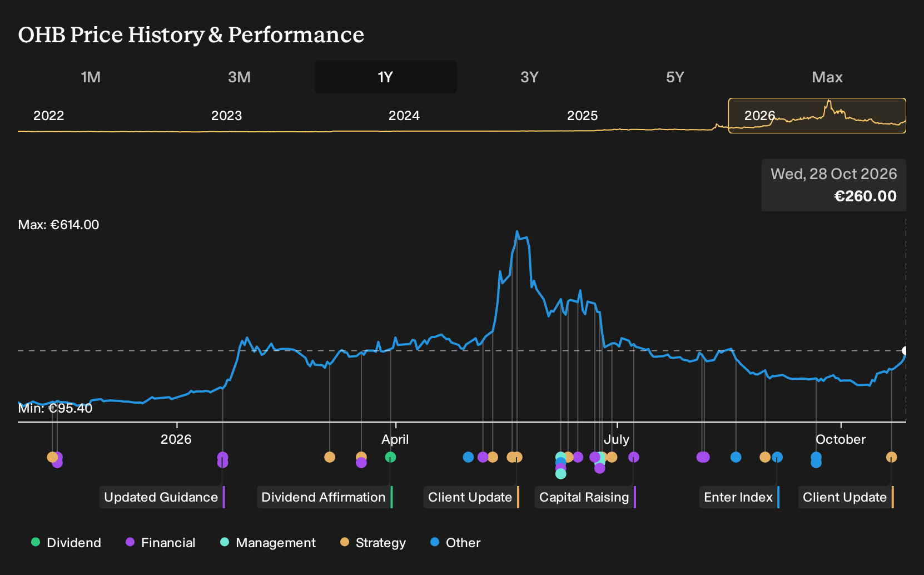The width and height of the screenshot is (924, 575).
Task: Click the green Dividend event marker near April
Action: (x=390, y=457)
